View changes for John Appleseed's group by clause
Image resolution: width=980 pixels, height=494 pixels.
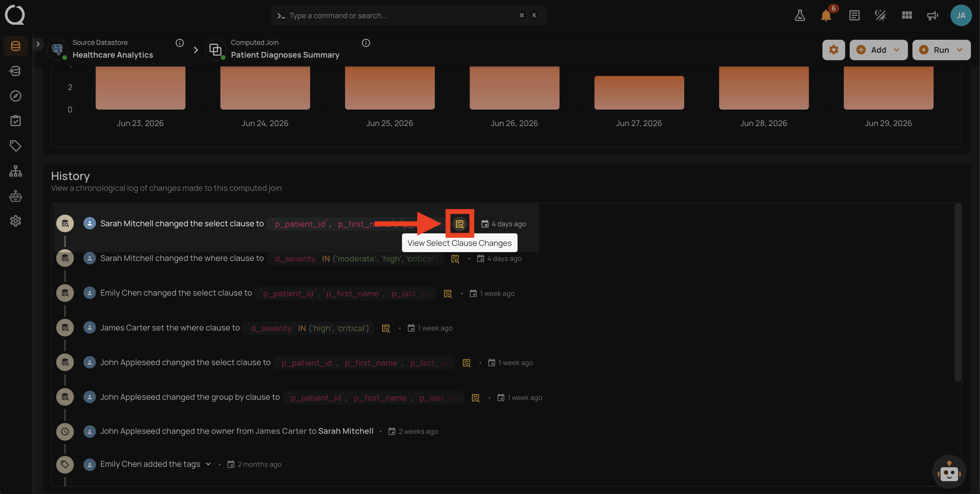(476, 398)
